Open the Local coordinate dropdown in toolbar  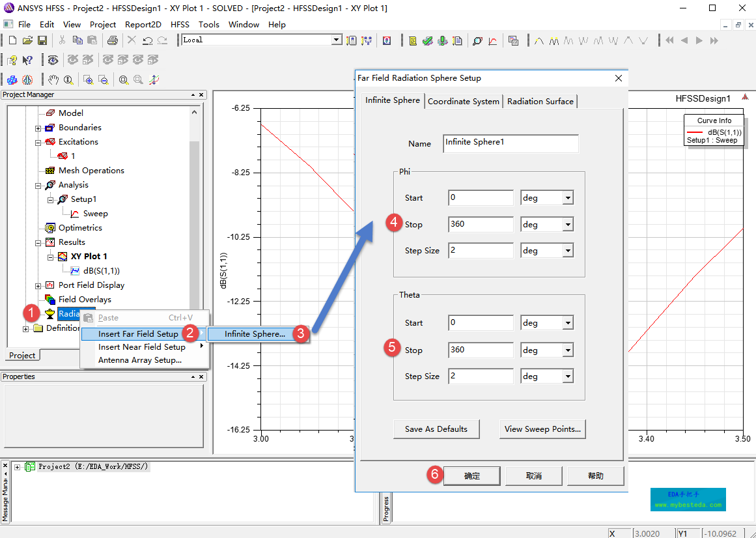(x=336, y=40)
